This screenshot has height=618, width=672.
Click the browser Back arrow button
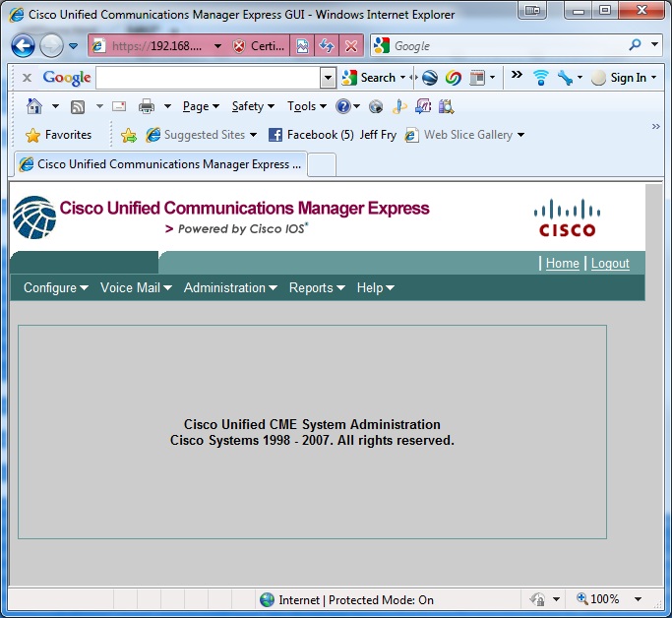(23, 45)
